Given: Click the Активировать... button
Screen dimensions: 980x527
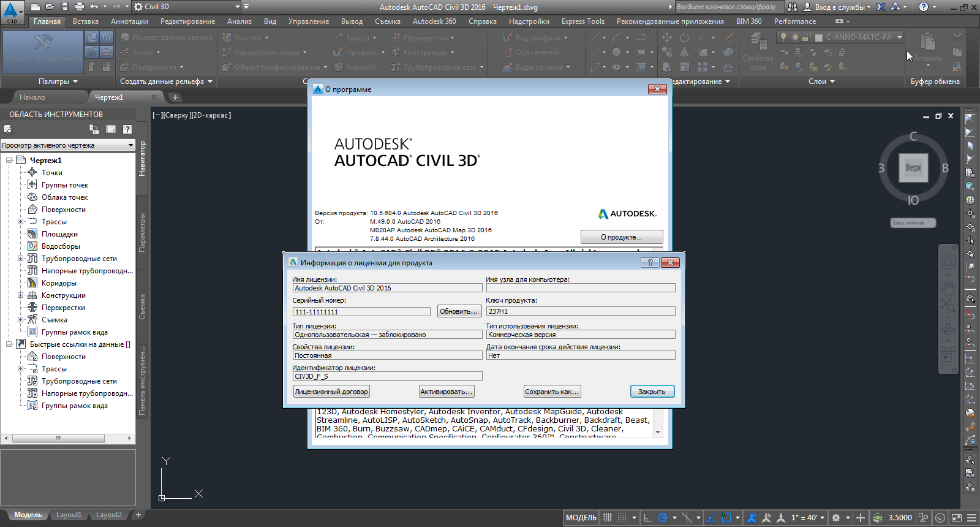Looking at the screenshot, I should point(447,392).
